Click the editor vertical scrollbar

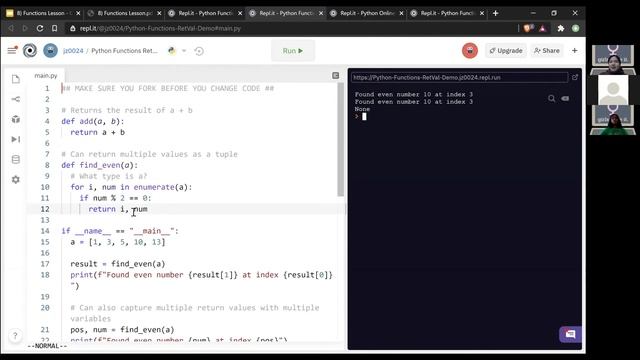pyautogui.click(x=340, y=140)
